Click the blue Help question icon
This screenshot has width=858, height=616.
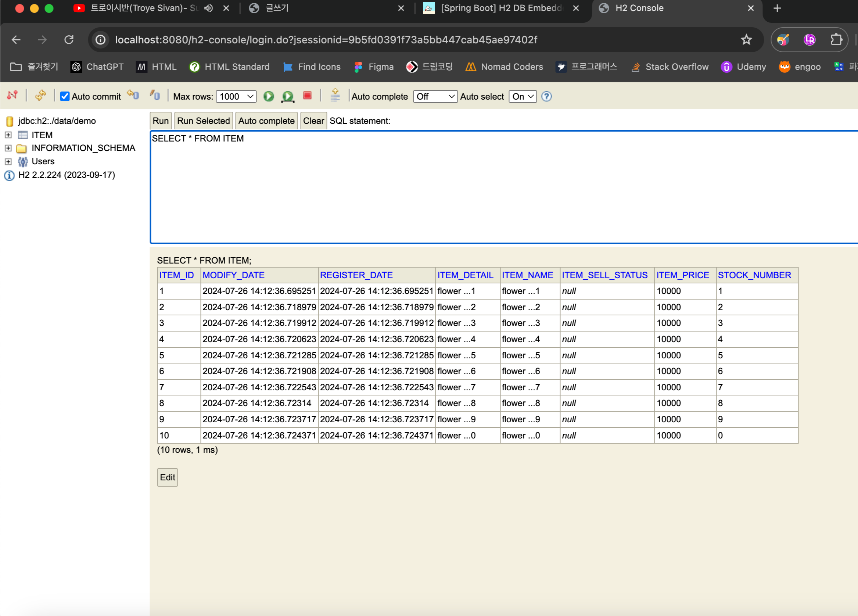click(x=546, y=97)
